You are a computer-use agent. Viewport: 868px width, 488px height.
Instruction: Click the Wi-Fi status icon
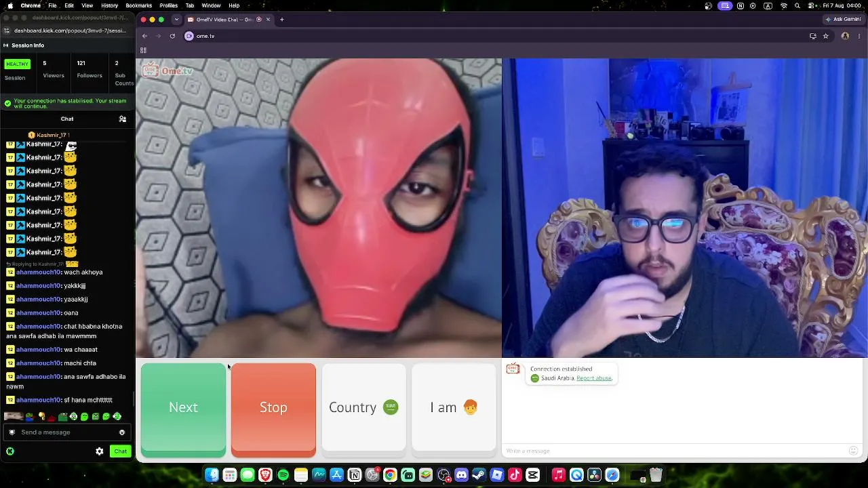click(x=784, y=5)
